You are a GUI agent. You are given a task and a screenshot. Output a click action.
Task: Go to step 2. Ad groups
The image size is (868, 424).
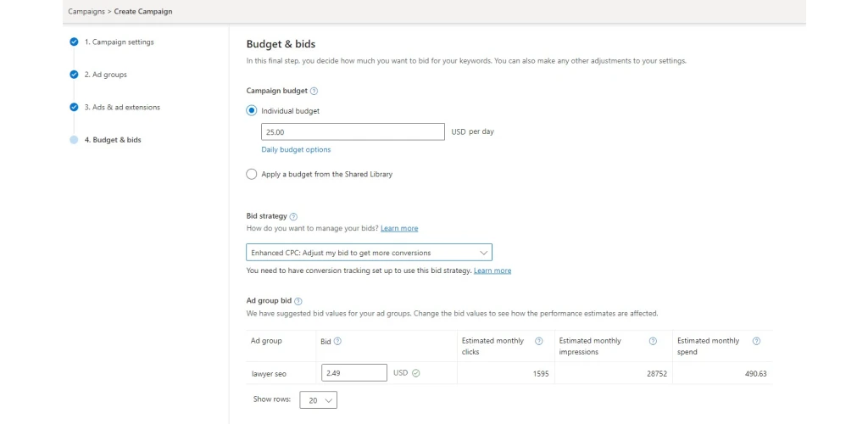pos(106,75)
